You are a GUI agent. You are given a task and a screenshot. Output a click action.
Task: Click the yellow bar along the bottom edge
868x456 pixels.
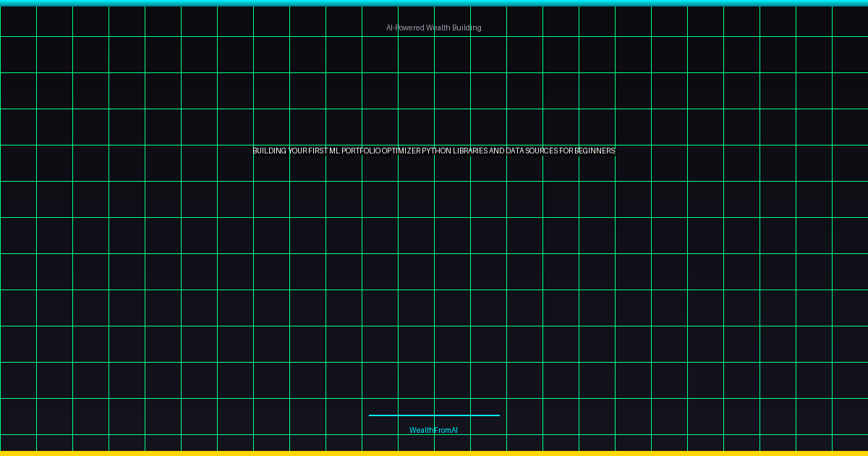pyautogui.click(x=434, y=453)
